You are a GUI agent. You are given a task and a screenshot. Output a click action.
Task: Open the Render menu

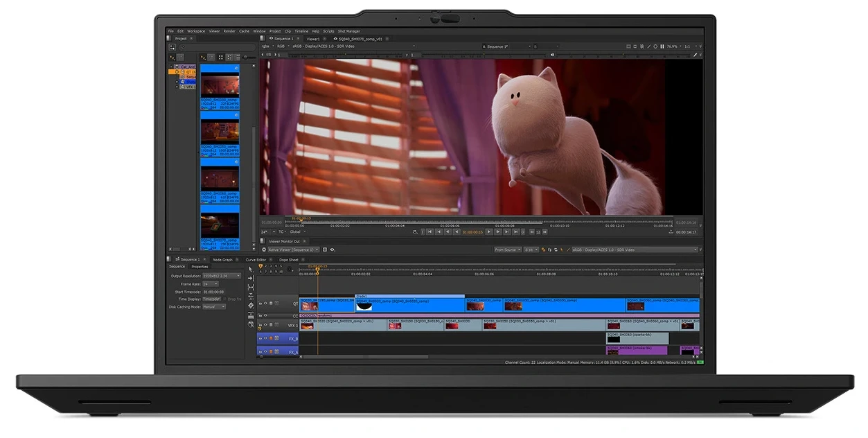(229, 31)
